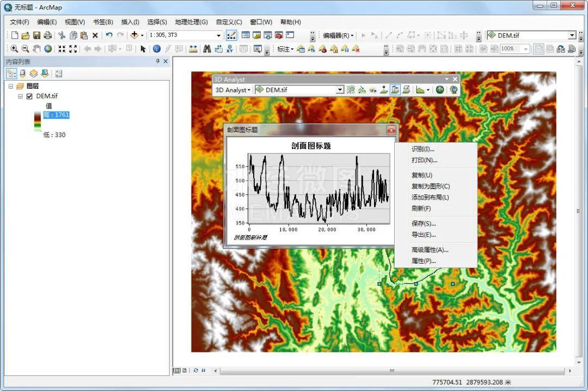This screenshot has width=588, height=391.
Task: Print the map using the printer icon
Action: [47, 35]
